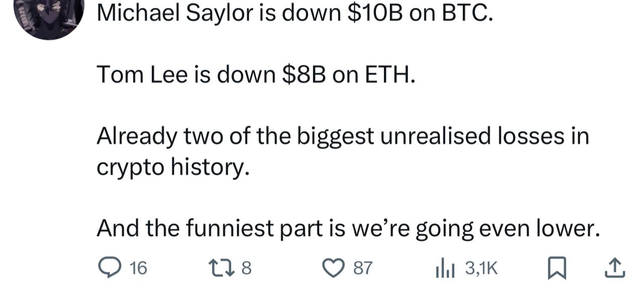The height and width of the screenshot is (293, 644).
Task: Click the words "crypto history."
Action: tap(173, 168)
